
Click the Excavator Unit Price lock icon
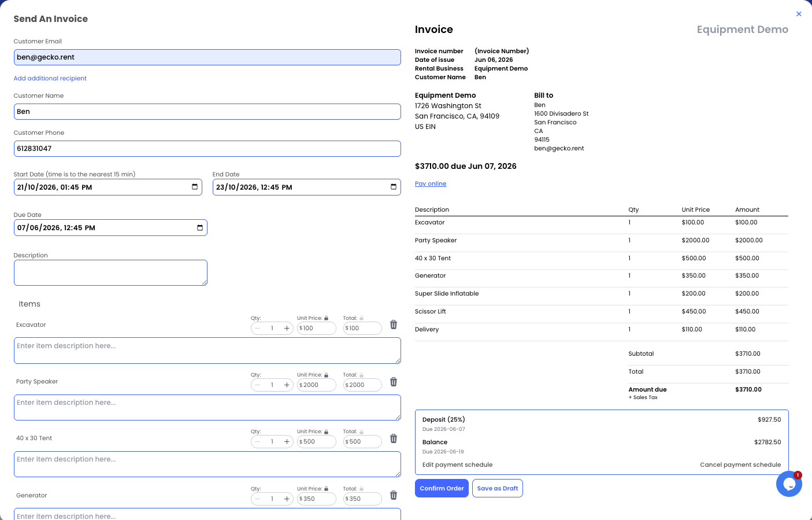coord(326,318)
